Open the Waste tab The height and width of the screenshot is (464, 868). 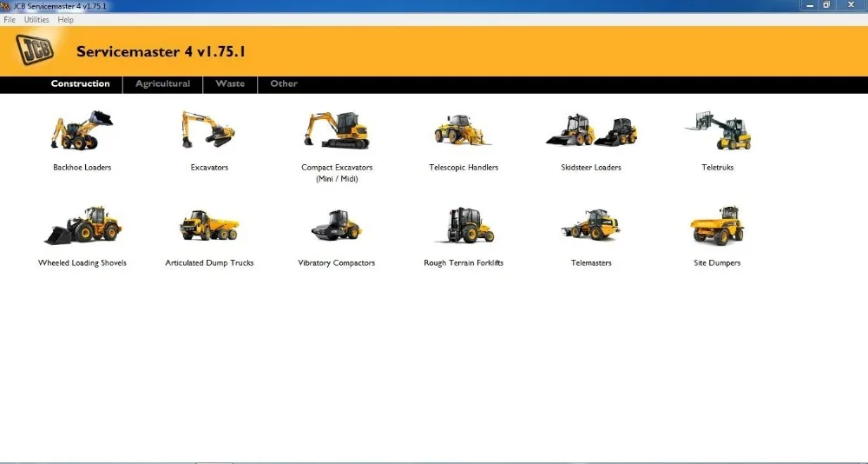pyautogui.click(x=230, y=83)
